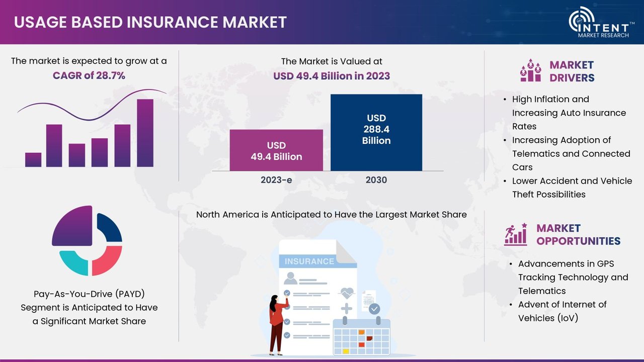Click the USD 288.4 Billion blue bar

click(x=376, y=132)
